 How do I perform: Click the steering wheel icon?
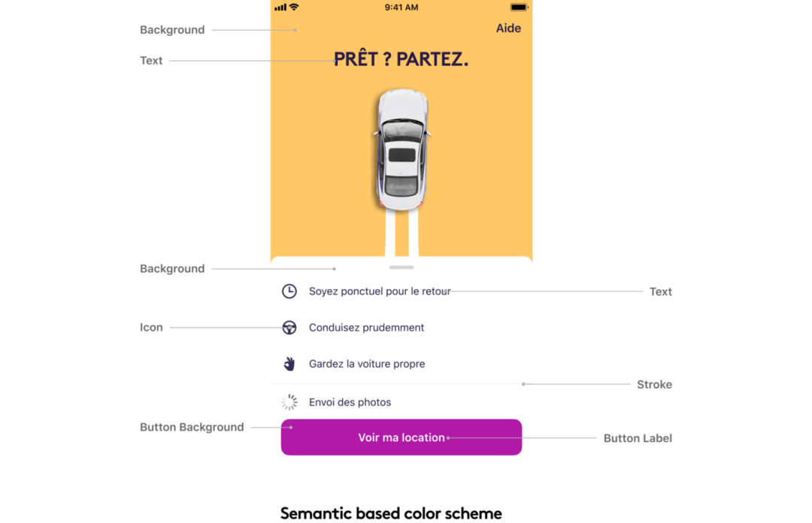click(x=289, y=328)
